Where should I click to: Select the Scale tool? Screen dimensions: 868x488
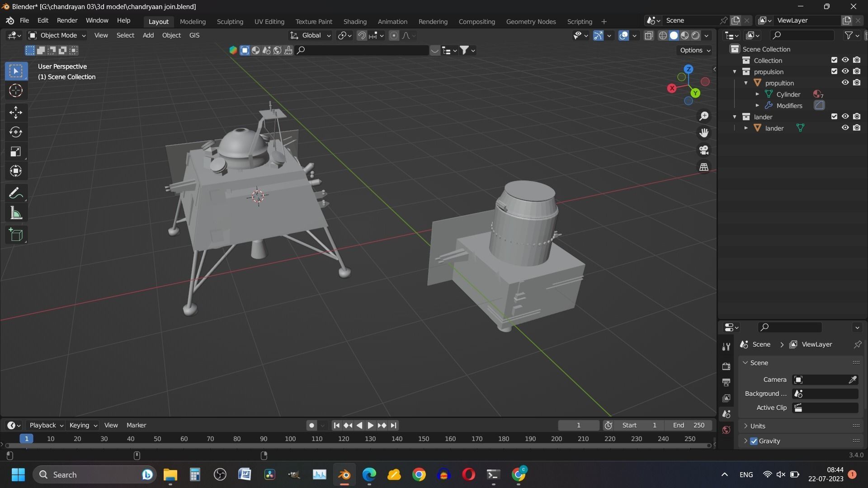16,151
